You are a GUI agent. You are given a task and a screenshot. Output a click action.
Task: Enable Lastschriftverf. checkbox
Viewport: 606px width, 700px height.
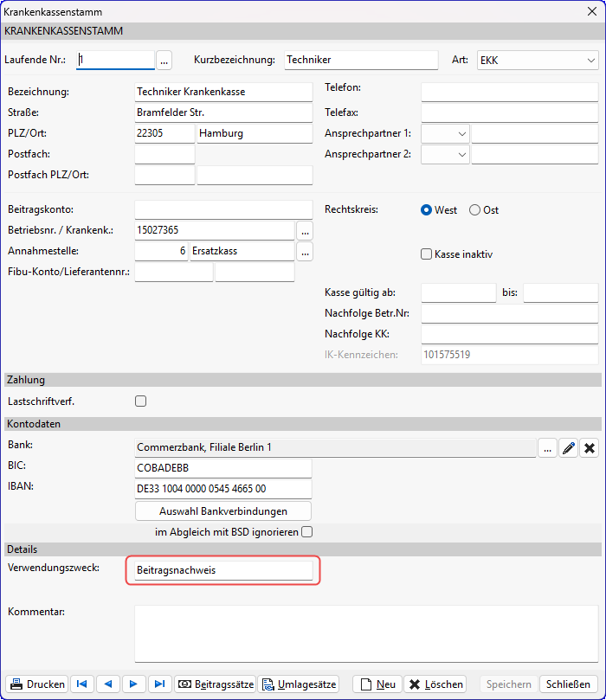[x=140, y=401]
